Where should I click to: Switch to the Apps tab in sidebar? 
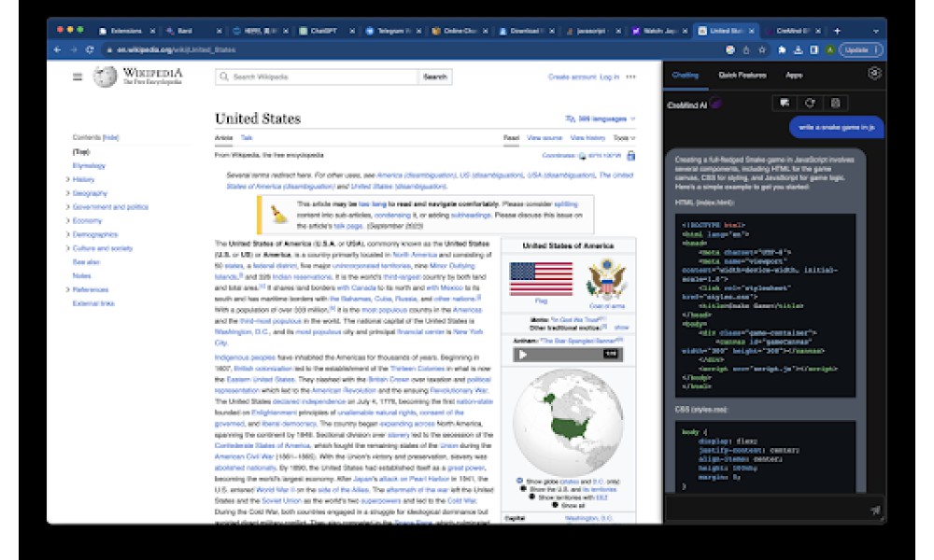click(x=794, y=75)
